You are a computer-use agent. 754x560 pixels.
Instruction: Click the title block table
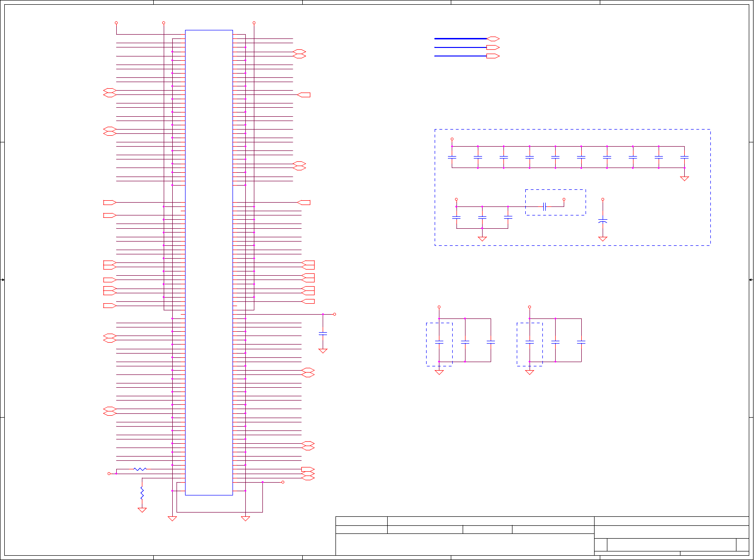coord(542,536)
